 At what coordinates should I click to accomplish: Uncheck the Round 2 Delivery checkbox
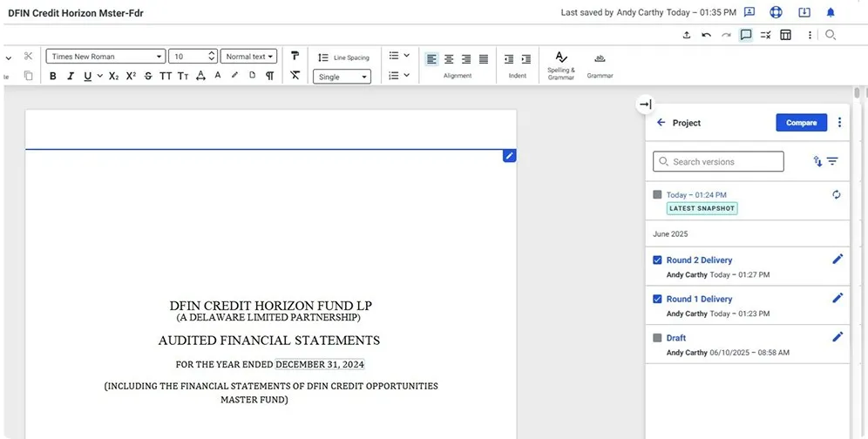657,260
